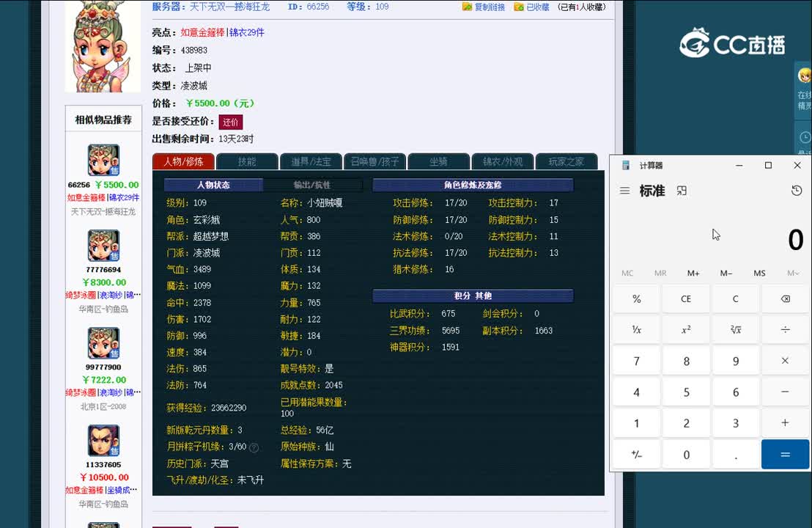The image size is (812, 528).
Task: Click the 月饼粽子机缘 help question icon
Action: (254, 447)
